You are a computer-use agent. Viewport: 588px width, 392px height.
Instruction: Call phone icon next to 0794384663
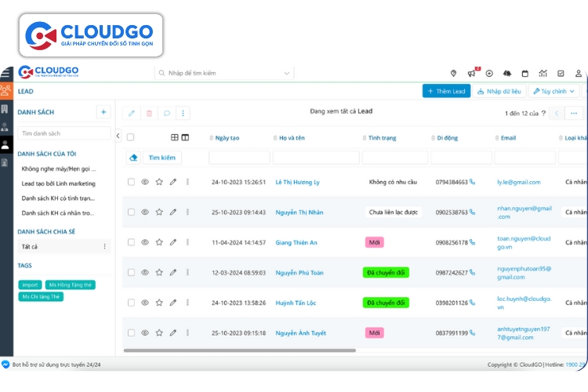pos(472,182)
